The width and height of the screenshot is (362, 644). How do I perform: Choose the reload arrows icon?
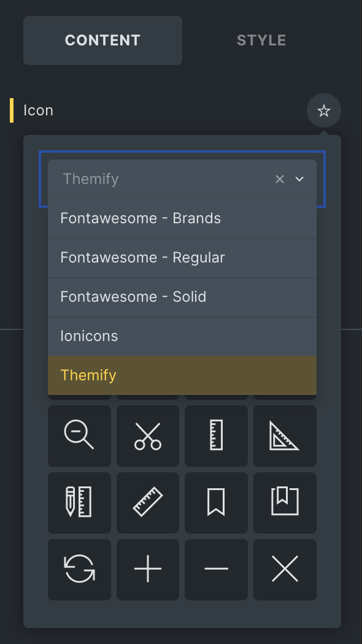(x=79, y=570)
